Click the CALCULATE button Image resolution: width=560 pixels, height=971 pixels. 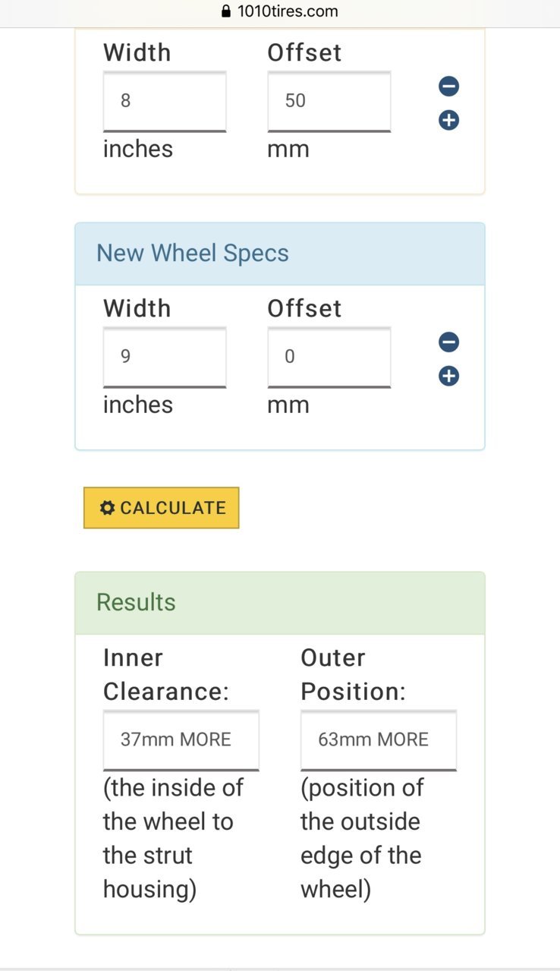click(x=161, y=508)
